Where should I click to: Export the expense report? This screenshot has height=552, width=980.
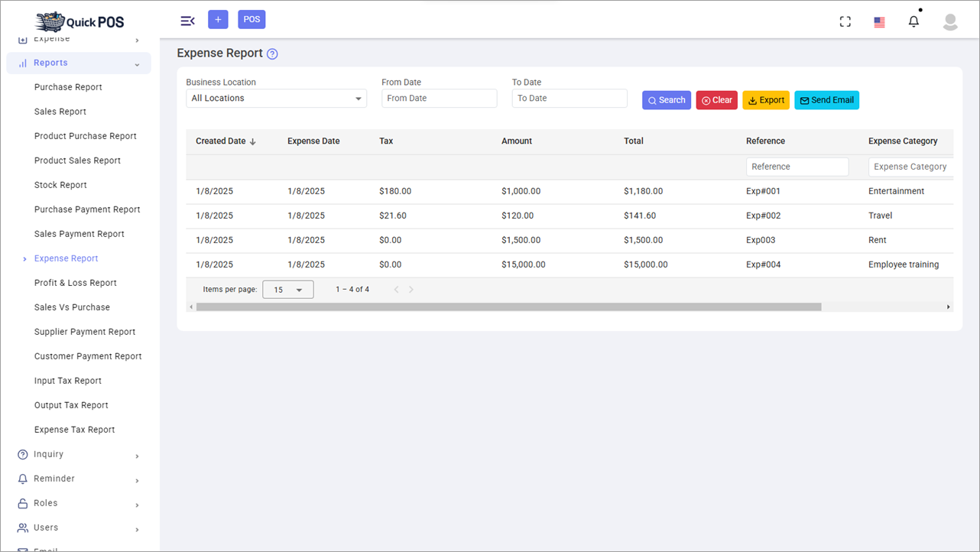click(765, 99)
